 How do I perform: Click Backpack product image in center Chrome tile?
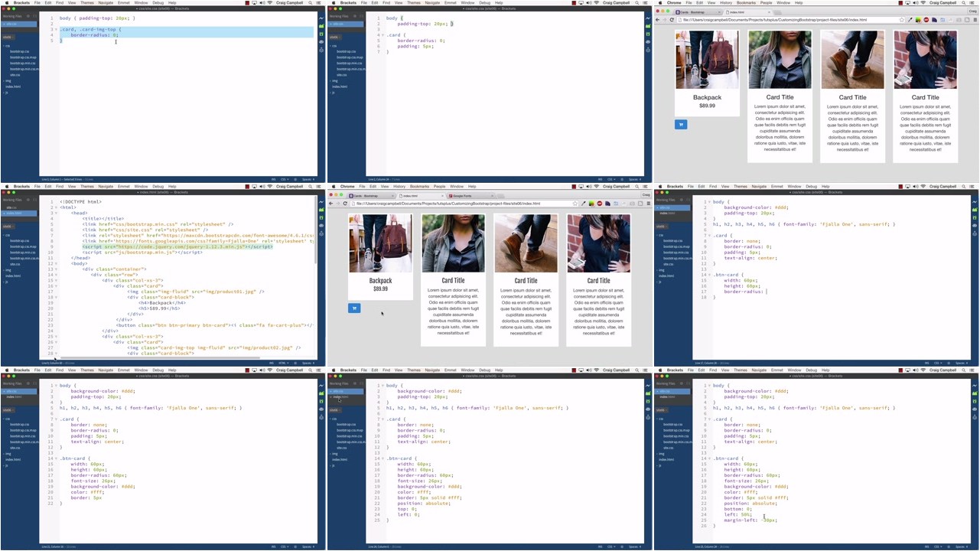pyautogui.click(x=380, y=243)
